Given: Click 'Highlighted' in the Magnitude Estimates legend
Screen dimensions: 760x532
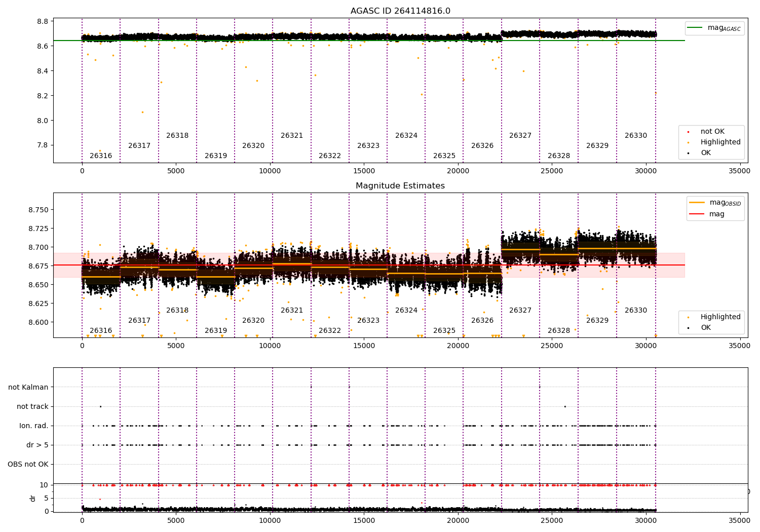Looking at the screenshot, I should coord(720,317).
